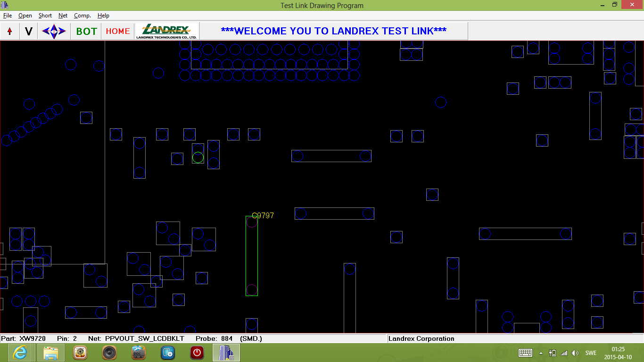
Task: Click the blue four-way pan arrows icon
Action: (x=54, y=31)
